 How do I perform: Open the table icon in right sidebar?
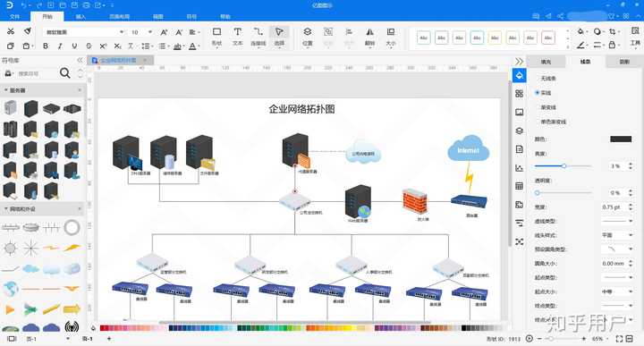(x=519, y=186)
